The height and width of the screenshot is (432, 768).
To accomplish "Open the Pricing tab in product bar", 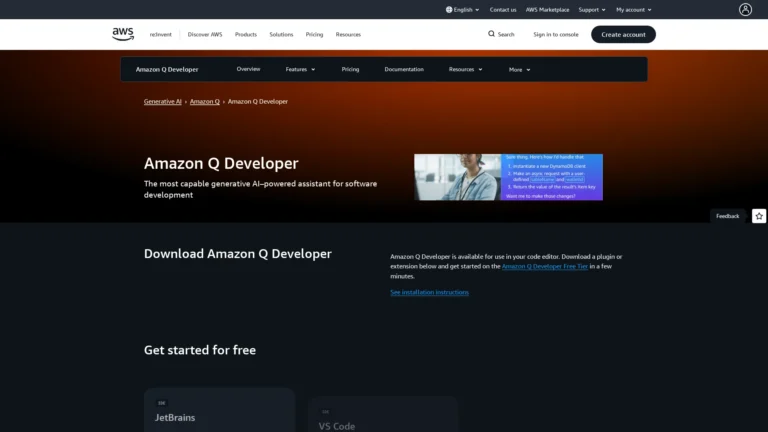I will pos(350,69).
